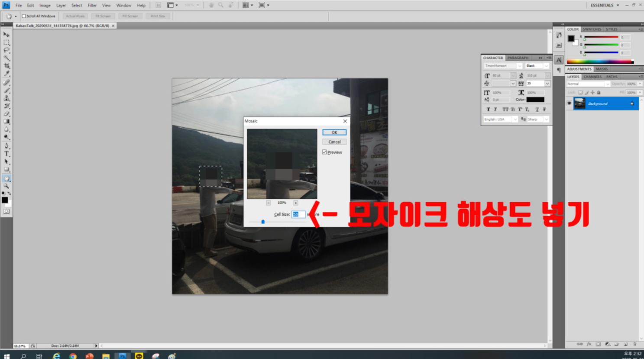Select the Dodge tool
This screenshot has width=644, height=359.
click(6, 137)
